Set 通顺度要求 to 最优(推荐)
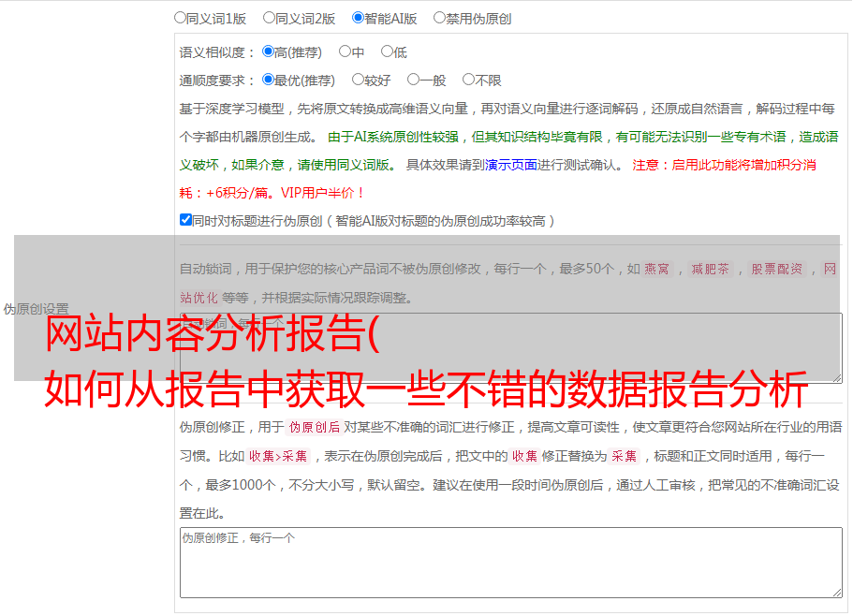The image size is (853, 616). pyautogui.click(x=268, y=80)
